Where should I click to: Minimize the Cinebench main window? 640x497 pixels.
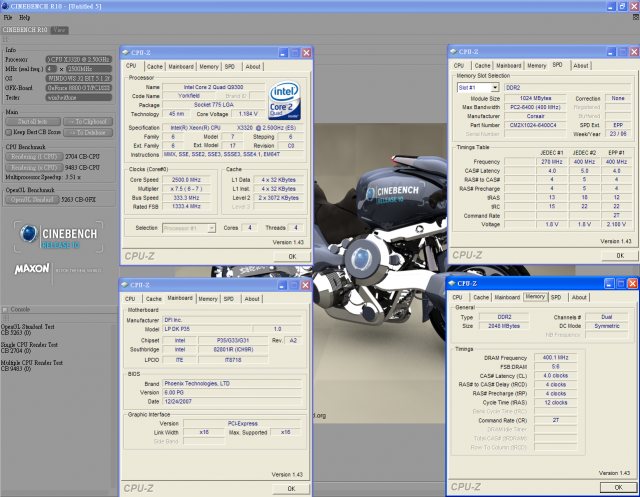[611, 7]
